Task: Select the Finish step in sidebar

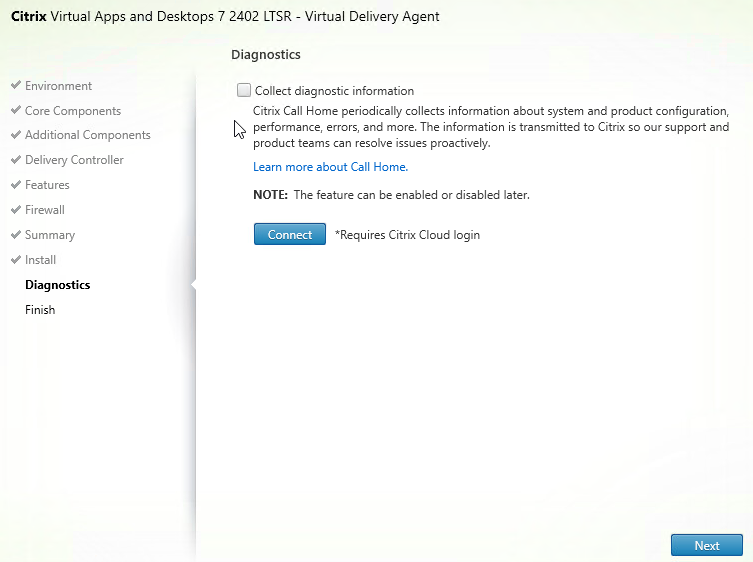Action: pyautogui.click(x=40, y=310)
